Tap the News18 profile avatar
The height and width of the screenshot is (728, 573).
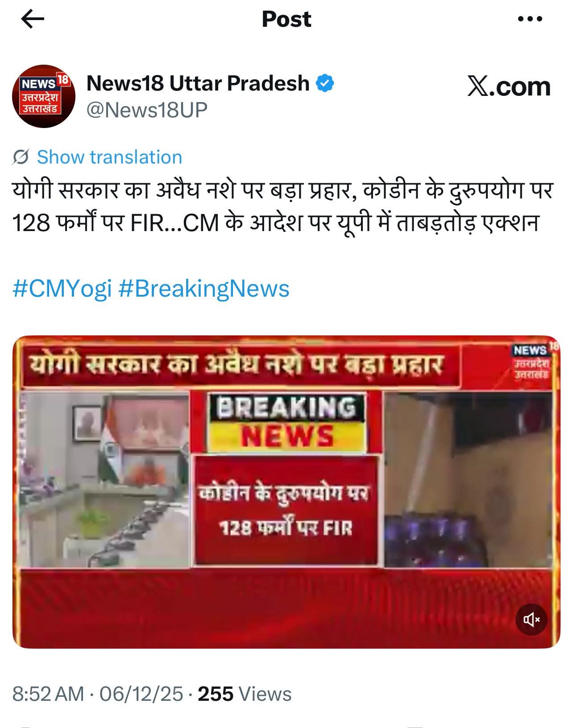(x=44, y=96)
